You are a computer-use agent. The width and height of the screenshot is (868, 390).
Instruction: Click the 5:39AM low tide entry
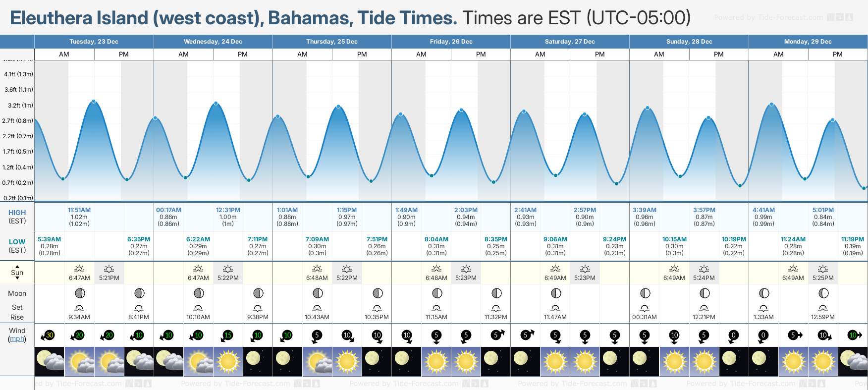coord(50,239)
